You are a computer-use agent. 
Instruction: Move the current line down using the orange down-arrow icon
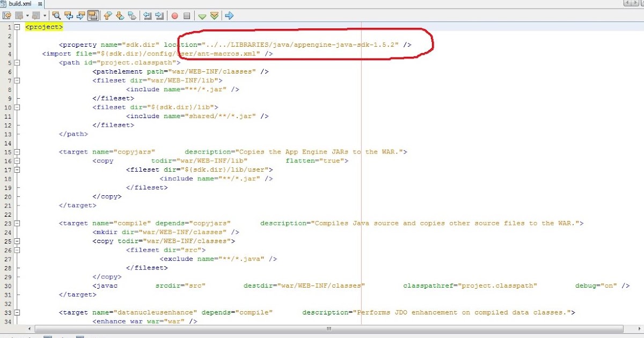pyautogui.click(x=119, y=16)
